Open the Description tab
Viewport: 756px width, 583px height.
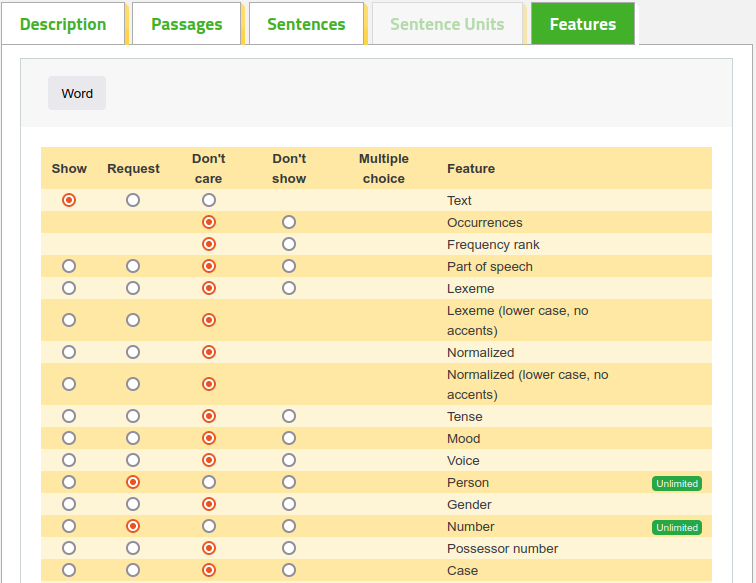pos(63,24)
